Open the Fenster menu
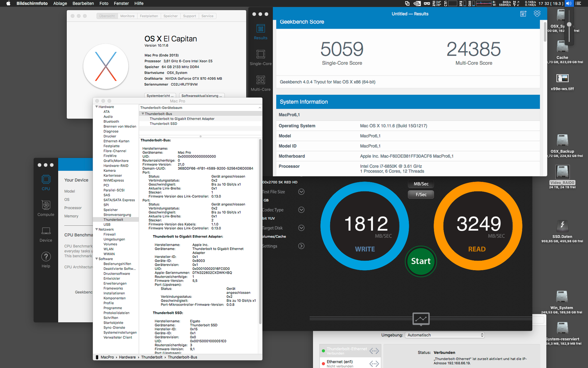 pyautogui.click(x=121, y=3)
